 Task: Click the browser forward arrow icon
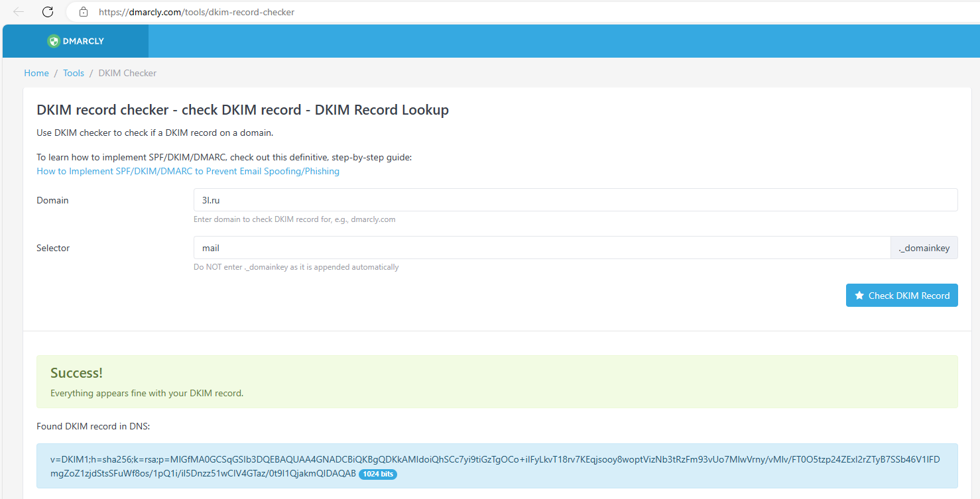(x=32, y=11)
